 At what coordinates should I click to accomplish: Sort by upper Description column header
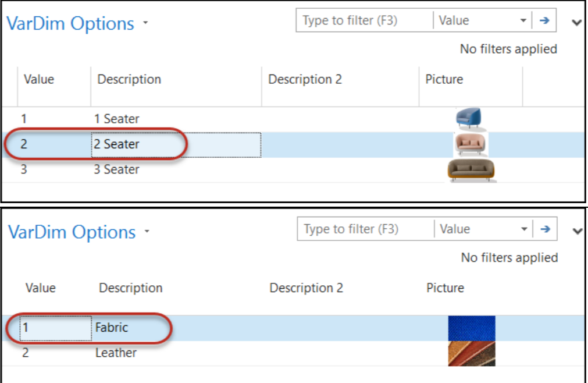coord(129,80)
